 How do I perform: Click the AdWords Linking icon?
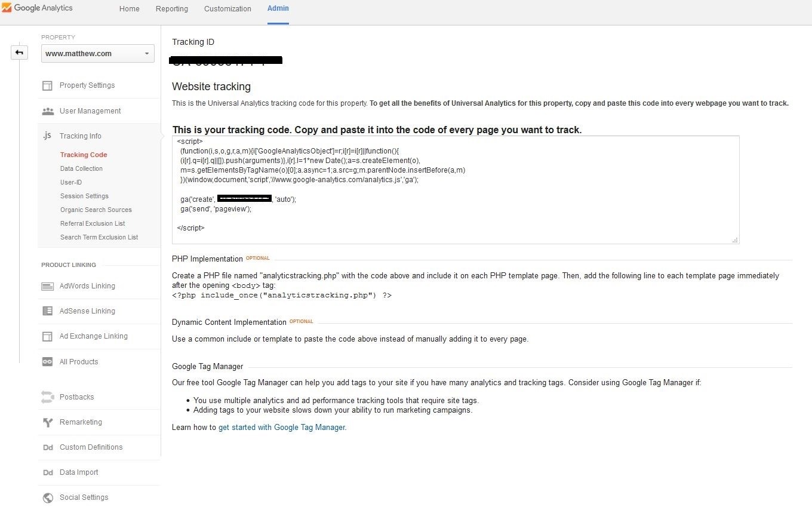(x=47, y=286)
